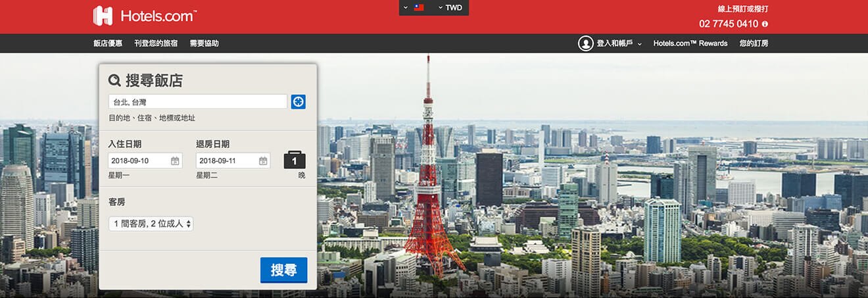Viewport: 868px width, 298px height.
Task: Open the language selector chevron beside flag
Action: pyautogui.click(x=406, y=8)
